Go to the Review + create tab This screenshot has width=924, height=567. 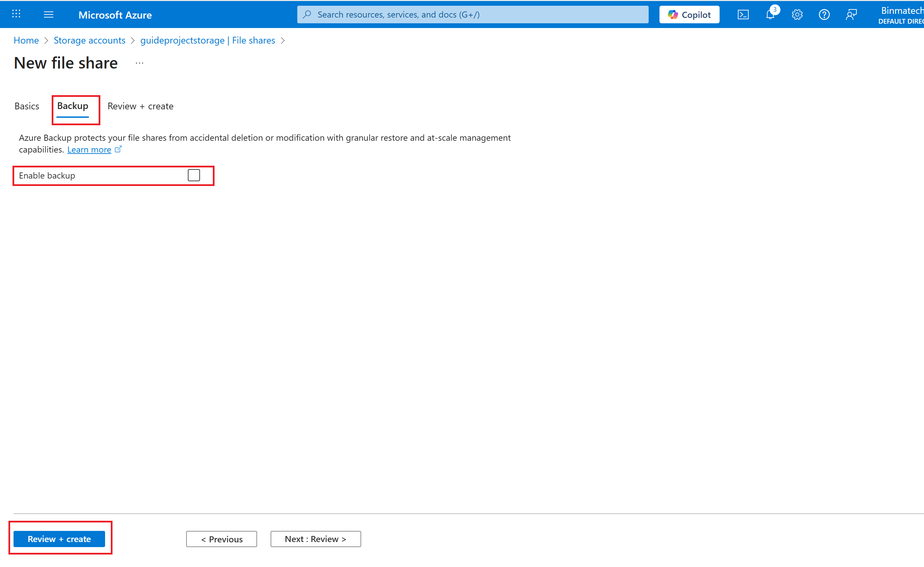(140, 106)
